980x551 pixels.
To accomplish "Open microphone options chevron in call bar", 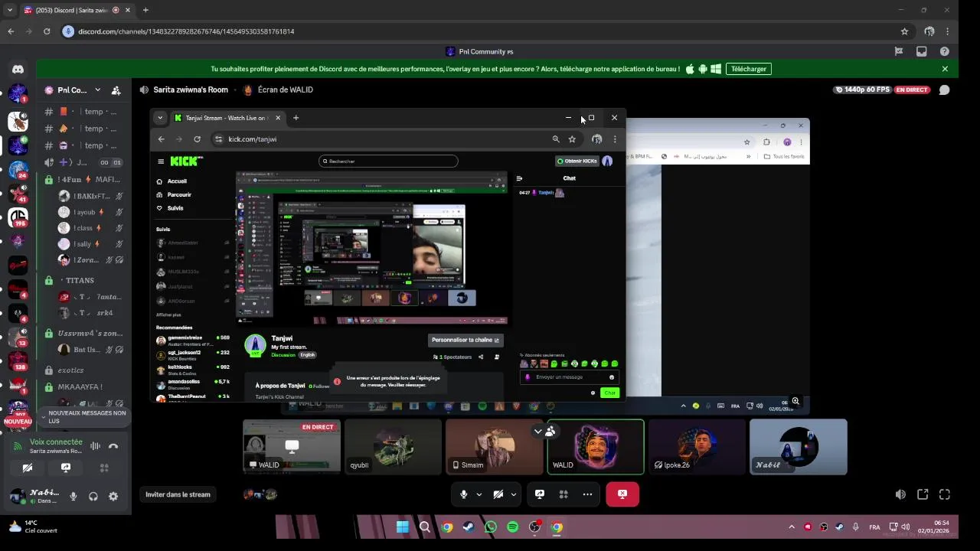I will (x=479, y=494).
